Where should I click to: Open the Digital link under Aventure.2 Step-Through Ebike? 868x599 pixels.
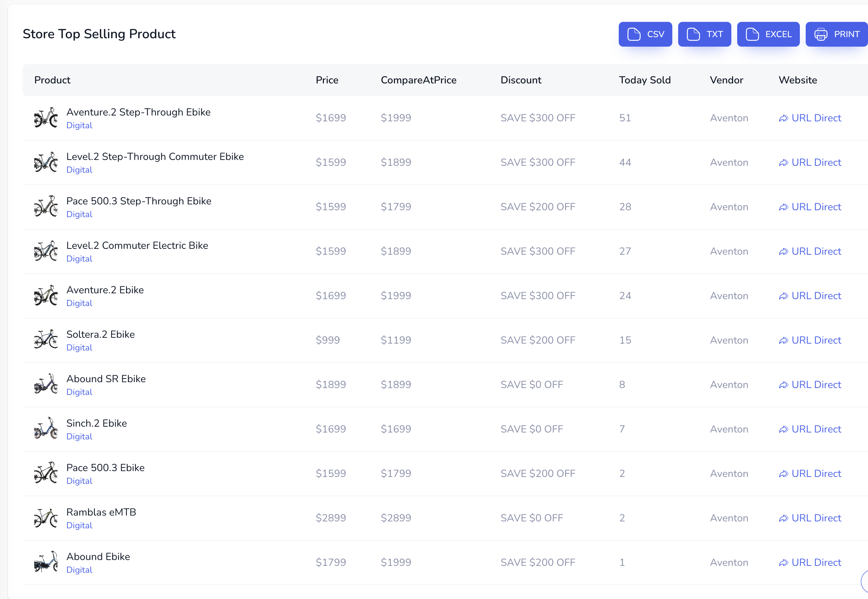(x=79, y=125)
